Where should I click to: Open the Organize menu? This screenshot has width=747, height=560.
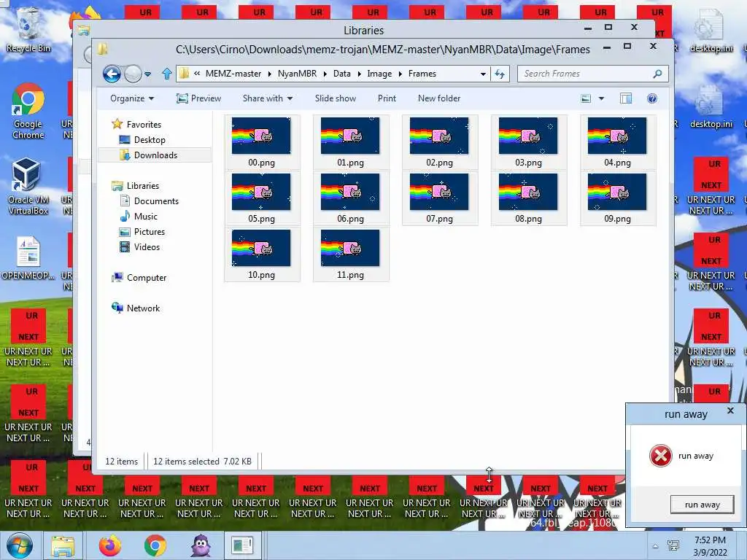(132, 98)
